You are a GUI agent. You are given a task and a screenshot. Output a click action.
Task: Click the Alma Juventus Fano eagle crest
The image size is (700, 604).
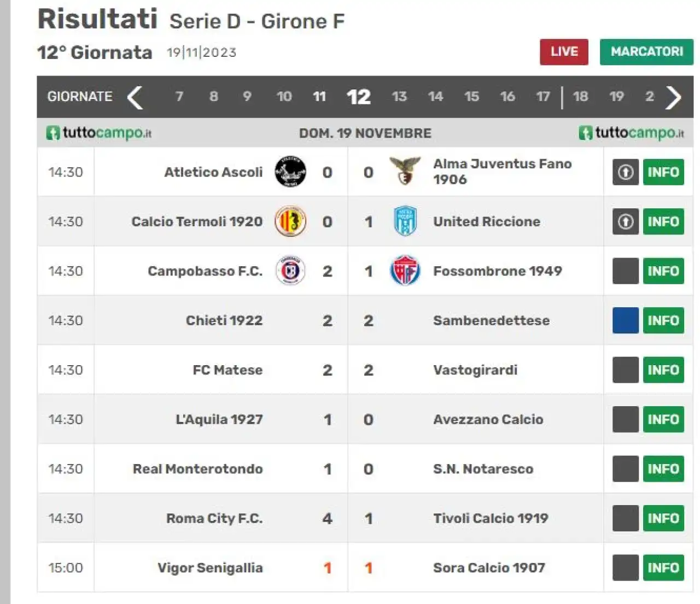point(405,171)
